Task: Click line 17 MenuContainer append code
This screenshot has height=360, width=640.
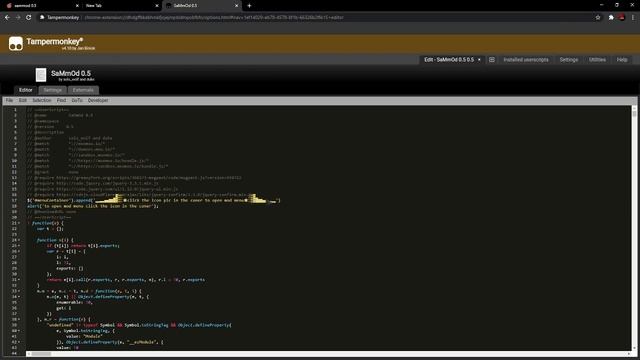Action: pyautogui.click(x=153, y=200)
